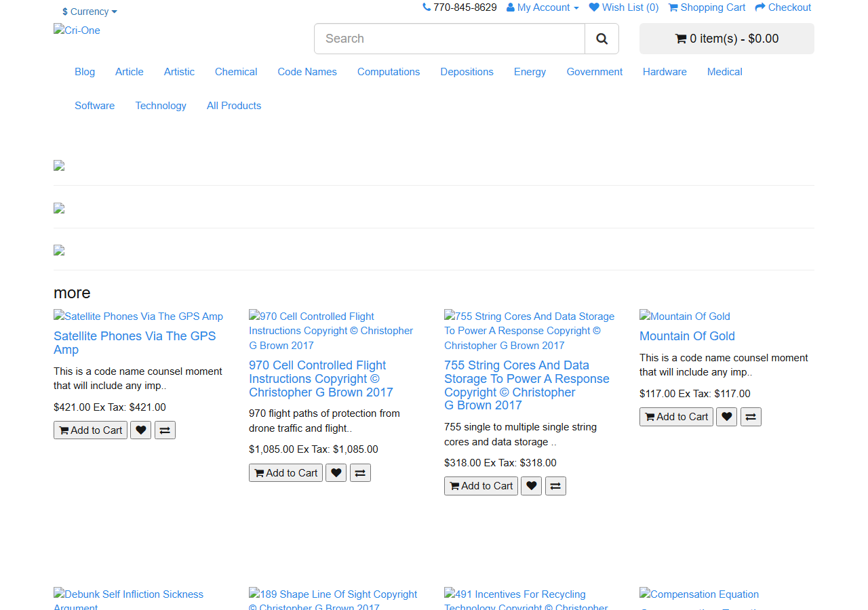Open the Government category
Screen dimensions: 868x610
click(595, 72)
